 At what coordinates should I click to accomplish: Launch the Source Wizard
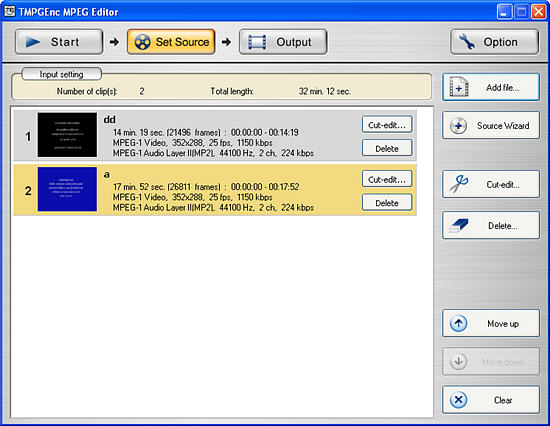tap(491, 125)
